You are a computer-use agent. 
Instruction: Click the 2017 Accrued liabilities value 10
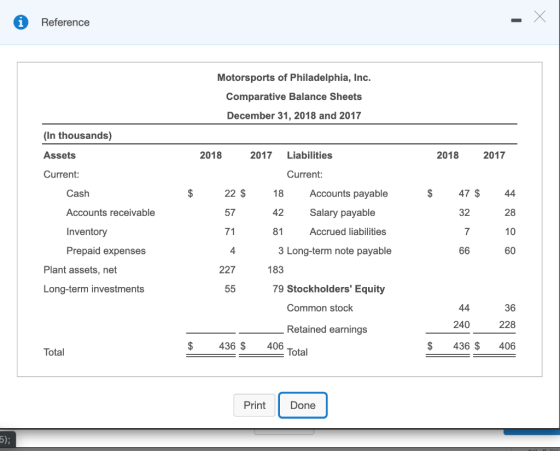[x=510, y=232]
